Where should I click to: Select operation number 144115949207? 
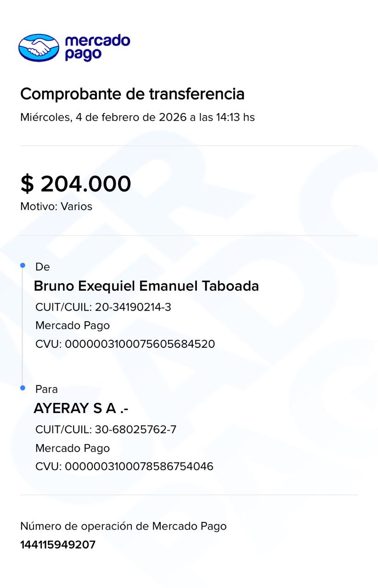58,545
